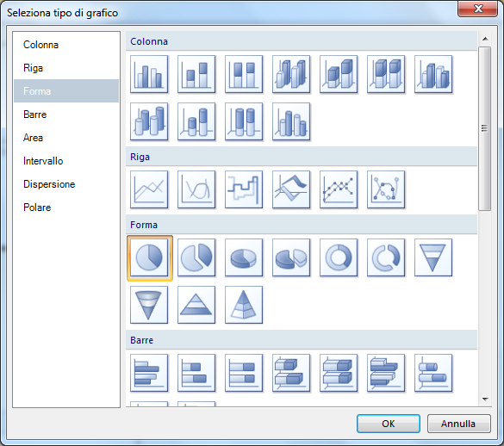Select the line with markers chart
This screenshot has width=504, height=446.
pos(339,189)
